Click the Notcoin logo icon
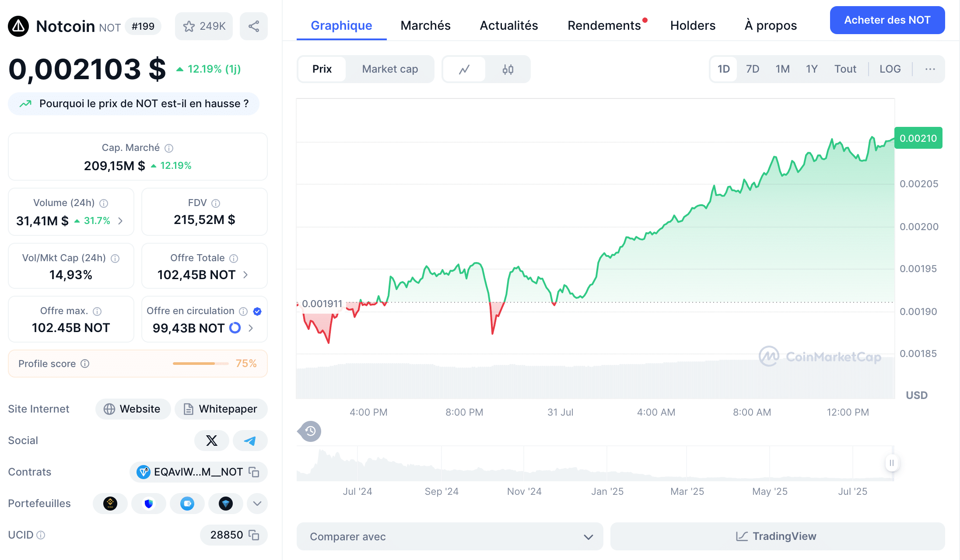 coord(18,26)
